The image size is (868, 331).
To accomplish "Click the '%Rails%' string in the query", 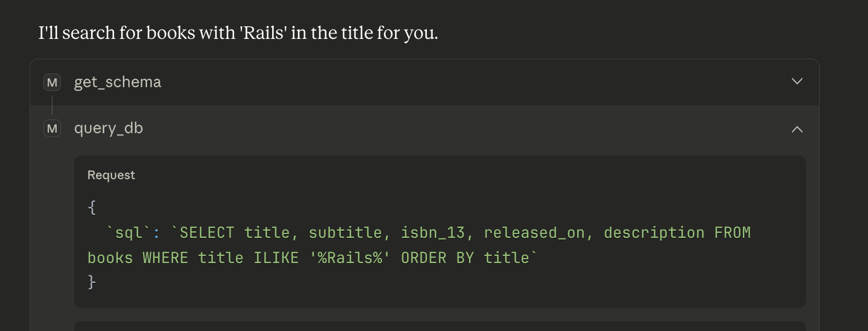I will 350,258.
